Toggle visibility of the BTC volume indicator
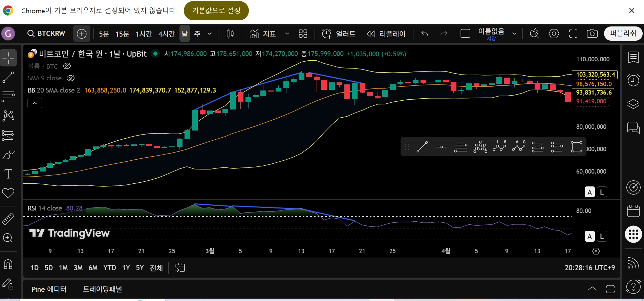This screenshot has height=301, width=644. pos(67,66)
